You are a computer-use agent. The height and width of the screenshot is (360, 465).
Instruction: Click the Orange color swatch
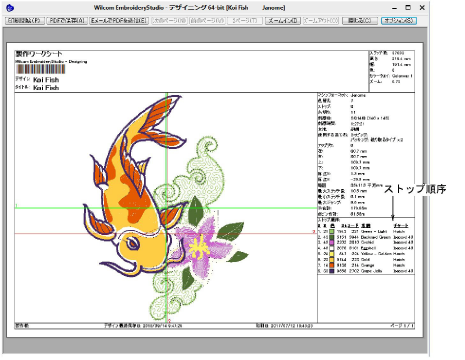point(332,265)
